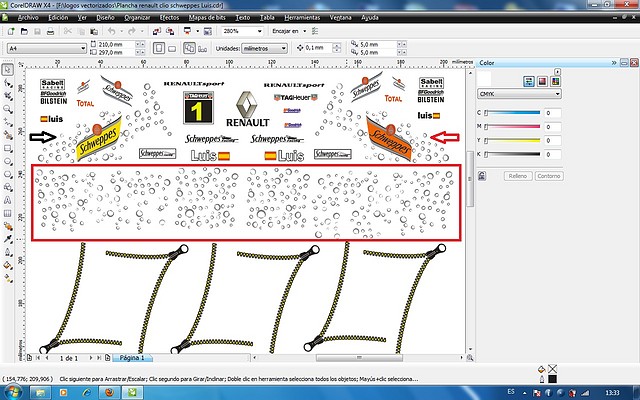Open the undo history dropdown arrow
The width and height of the screenshot is (640, 400).
point(121,31)
